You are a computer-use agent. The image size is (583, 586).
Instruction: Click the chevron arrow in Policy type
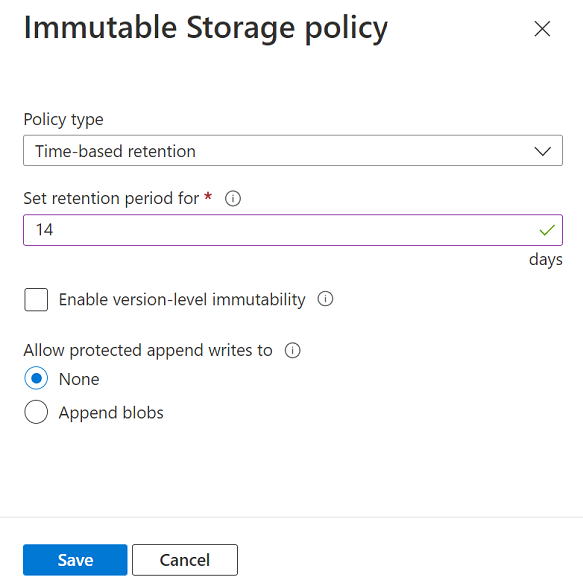(x=542, y=151)
